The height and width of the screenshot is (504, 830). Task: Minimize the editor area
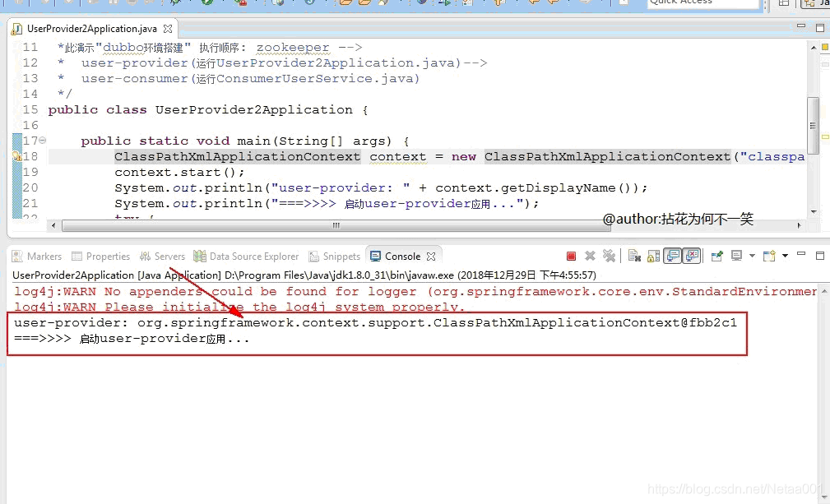pyautogui.click(x=801, y=26)
